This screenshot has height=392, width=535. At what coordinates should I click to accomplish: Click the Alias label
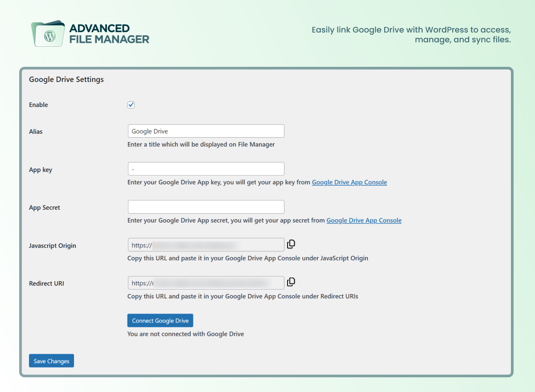point(36,131)
